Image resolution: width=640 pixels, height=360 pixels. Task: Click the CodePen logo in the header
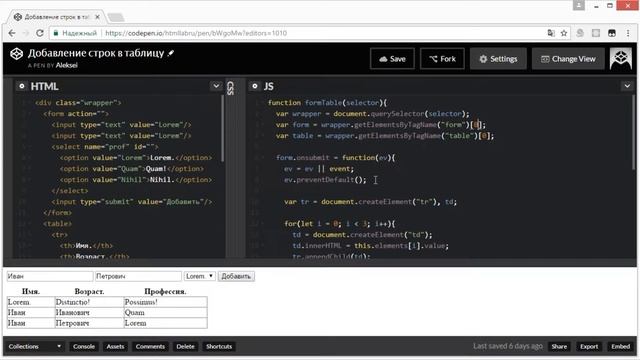point(16,54)
